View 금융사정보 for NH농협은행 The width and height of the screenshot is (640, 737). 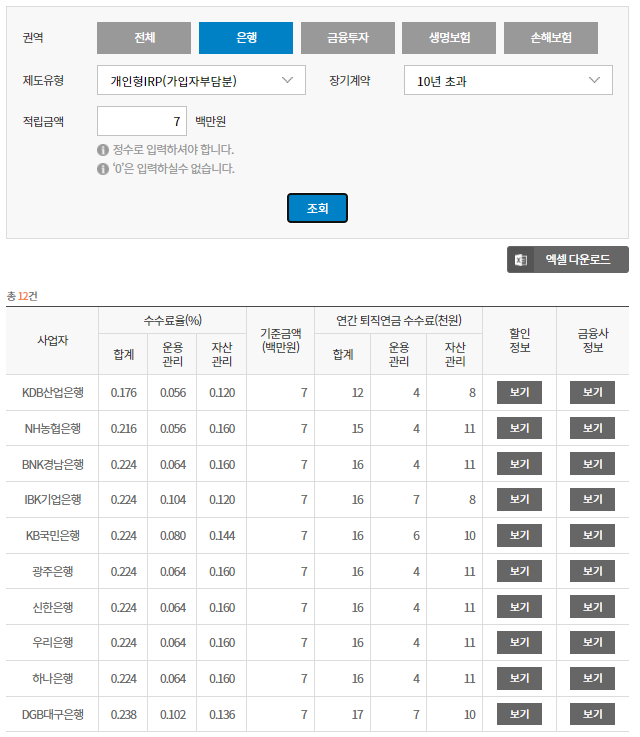(x=592, y=428)
